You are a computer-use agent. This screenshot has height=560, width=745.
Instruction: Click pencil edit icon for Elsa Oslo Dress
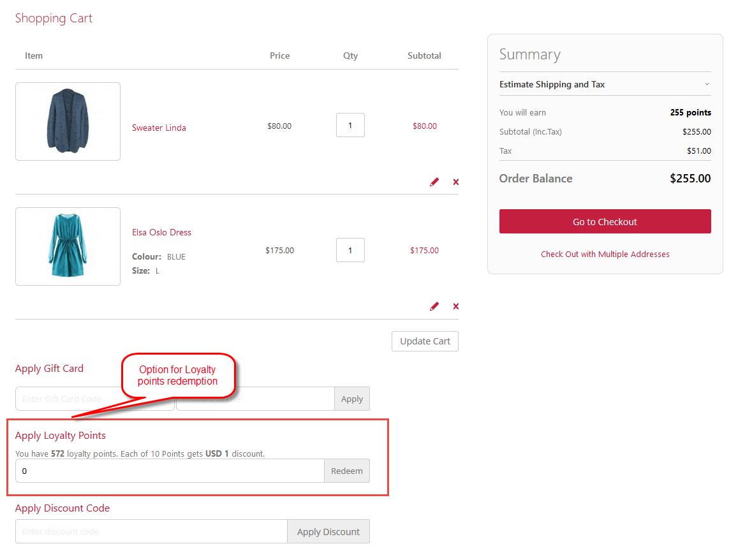434,306
